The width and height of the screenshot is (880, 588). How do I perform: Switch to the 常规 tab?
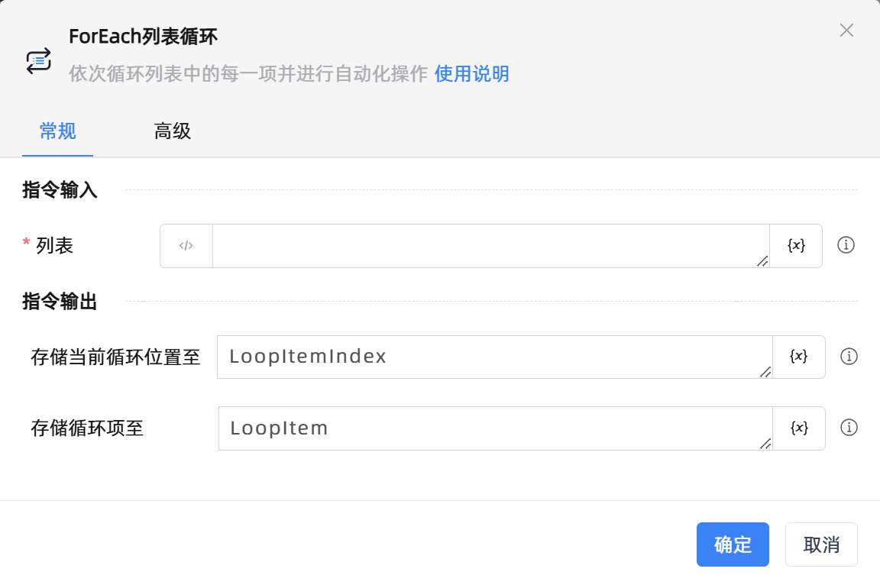(58, 131)
